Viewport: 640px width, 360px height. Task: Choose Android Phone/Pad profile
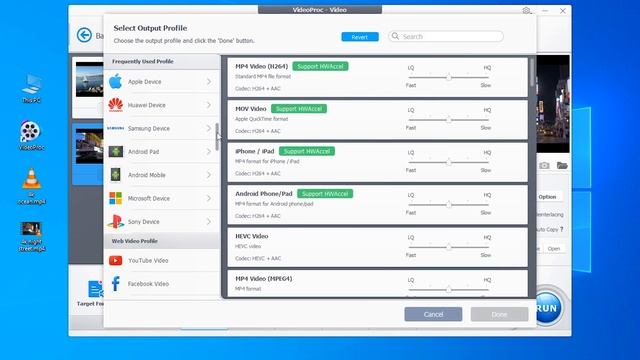pos(377,204)
